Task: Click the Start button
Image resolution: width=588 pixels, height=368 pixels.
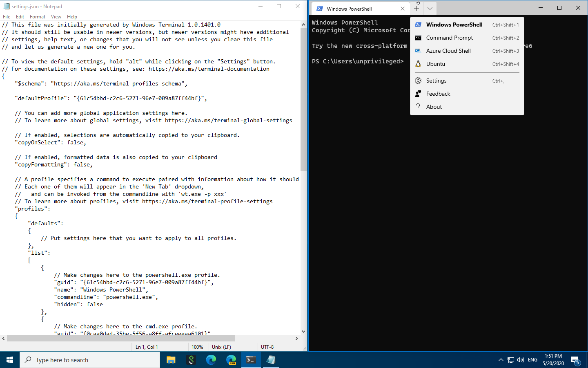Action: click(x=10, y=360)
